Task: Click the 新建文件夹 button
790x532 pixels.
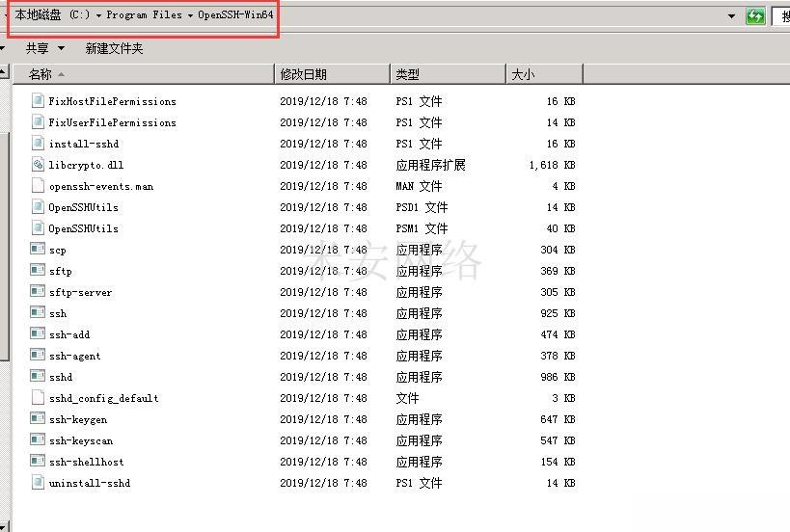Action: point(115,48)
